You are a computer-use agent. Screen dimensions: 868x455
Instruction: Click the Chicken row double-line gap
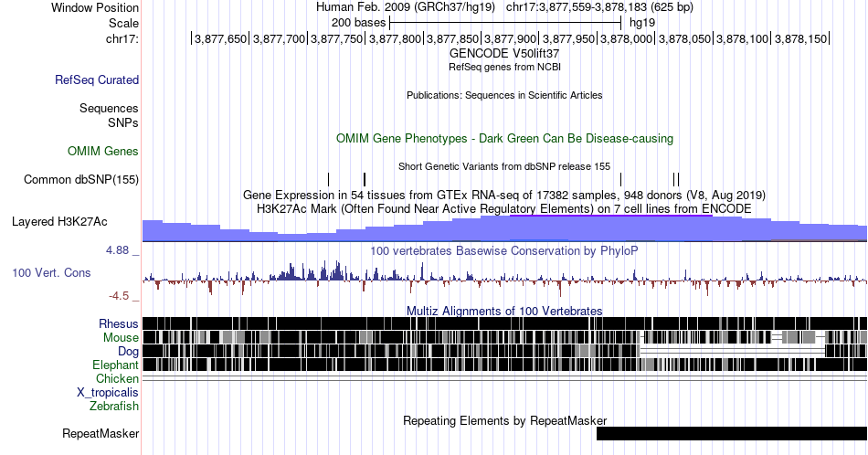point(504,378)
